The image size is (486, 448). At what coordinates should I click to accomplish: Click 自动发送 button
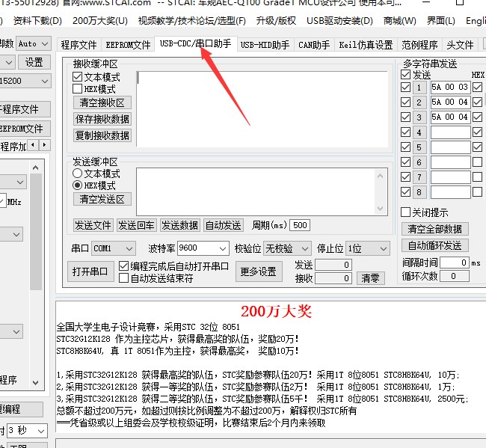pyautogui.click(x=223, y=225)
